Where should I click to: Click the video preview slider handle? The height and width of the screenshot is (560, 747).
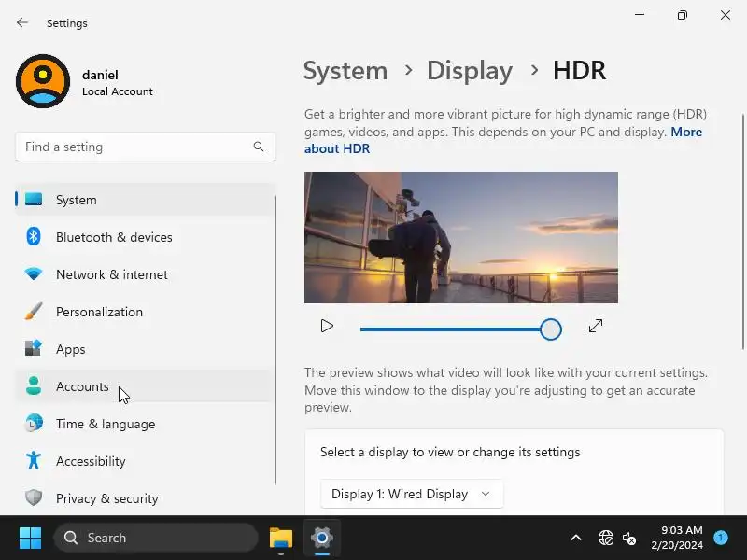[551, 329]
